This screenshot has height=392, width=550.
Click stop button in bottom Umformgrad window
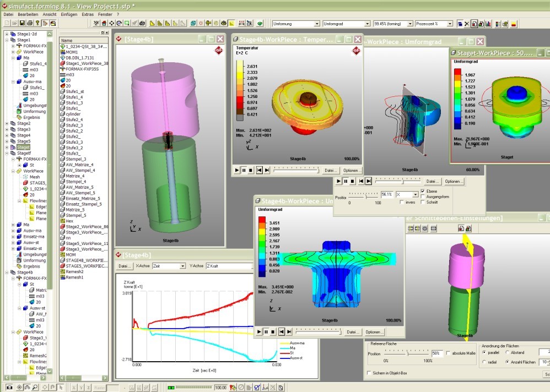coord(273,332)
